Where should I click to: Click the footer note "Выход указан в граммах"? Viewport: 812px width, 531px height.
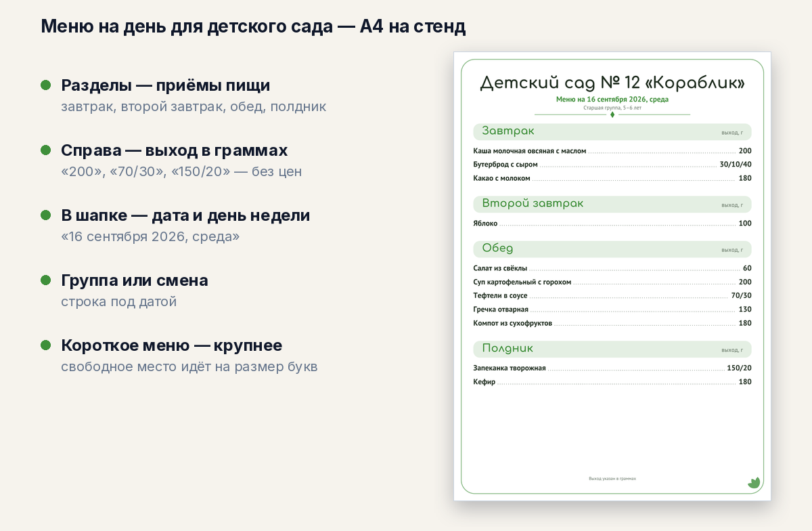tap(612, 478)
